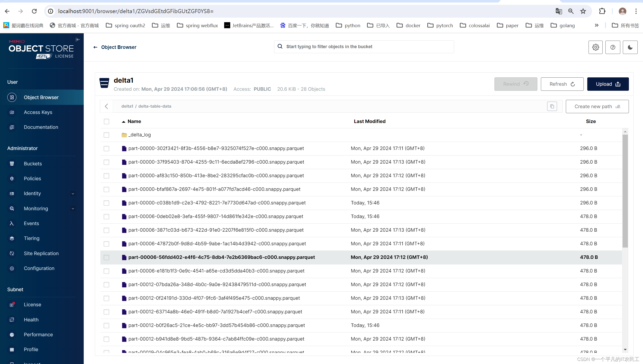643x364 pixels.
Task: Click the Settings gear icon
Action: (x=595, y=47)
